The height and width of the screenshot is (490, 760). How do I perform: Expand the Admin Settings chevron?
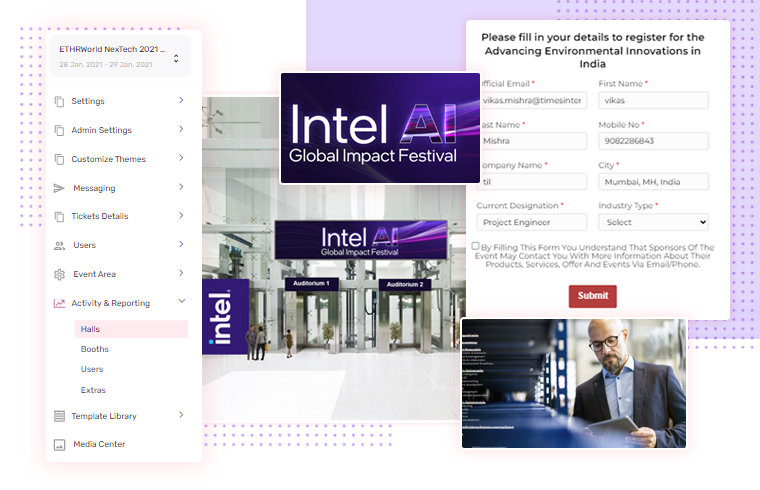[181, 129]
